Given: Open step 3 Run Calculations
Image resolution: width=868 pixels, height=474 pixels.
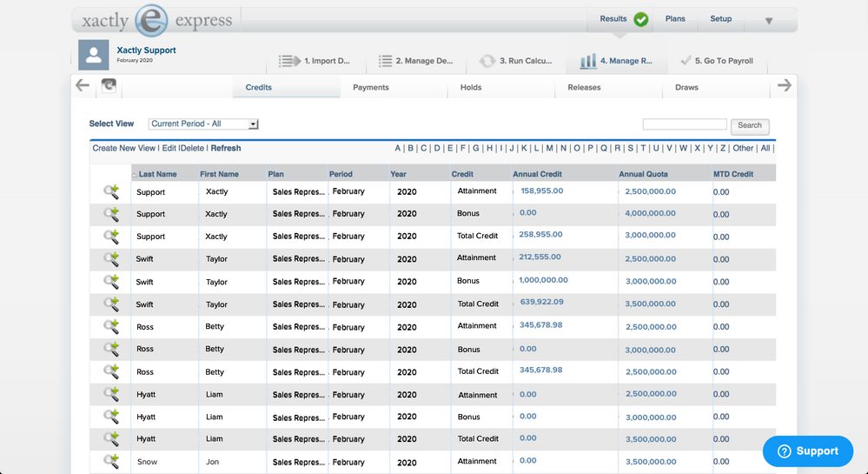Looking at the screenshot, I should (515, 61).
